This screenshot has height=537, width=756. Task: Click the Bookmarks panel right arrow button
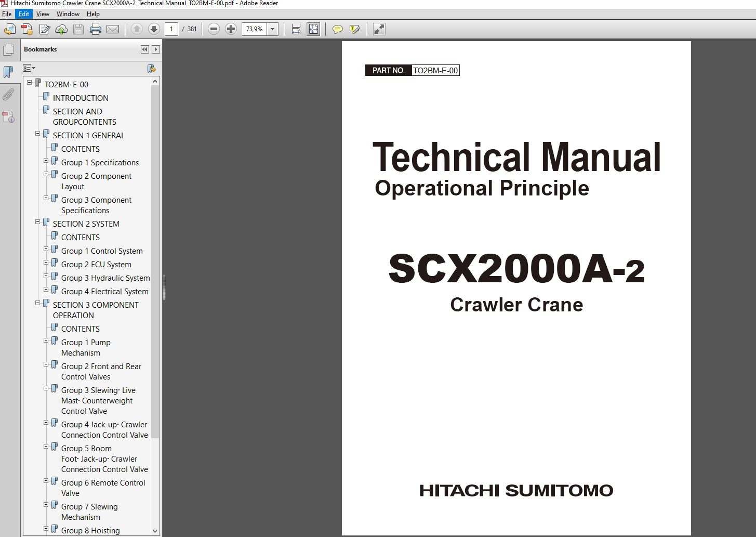click(x=155, y=49)
